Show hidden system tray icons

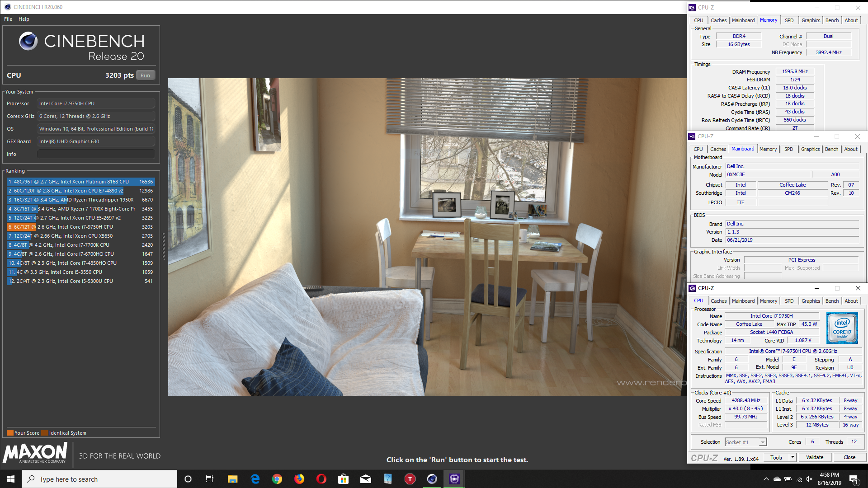[x=766, y=479]
